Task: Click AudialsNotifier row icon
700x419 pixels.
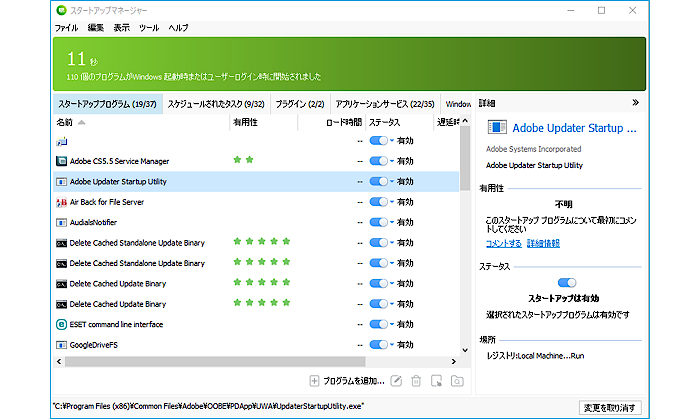Action: [62, 222]
